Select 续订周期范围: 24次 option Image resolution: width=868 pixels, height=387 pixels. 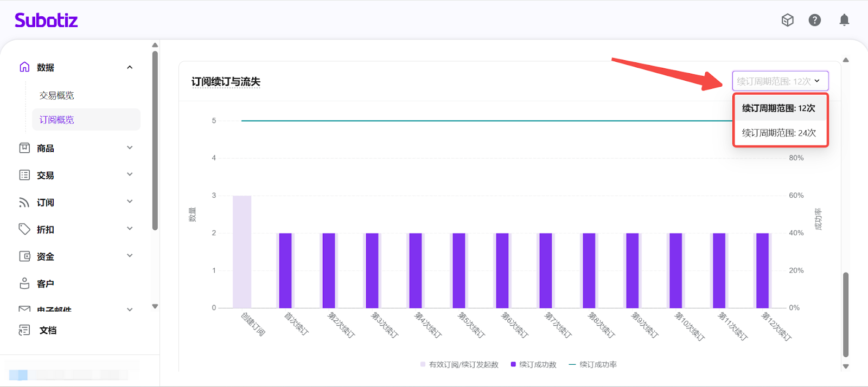coord(779,133)
